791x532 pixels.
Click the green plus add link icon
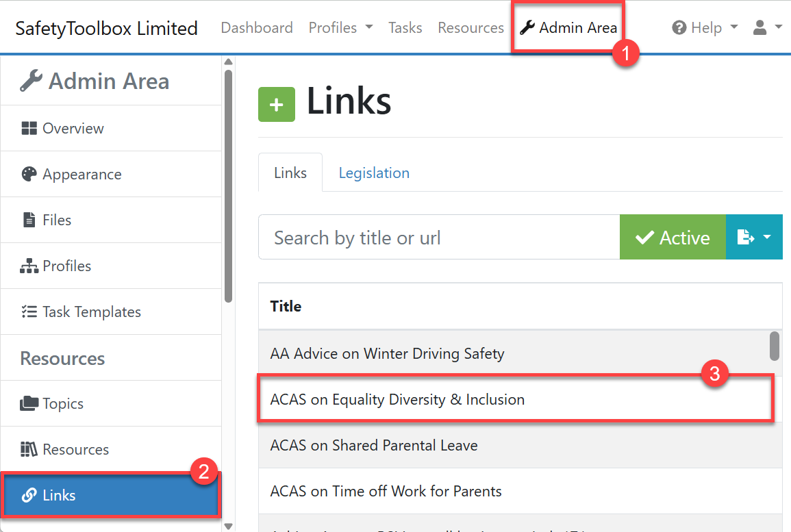276,105
